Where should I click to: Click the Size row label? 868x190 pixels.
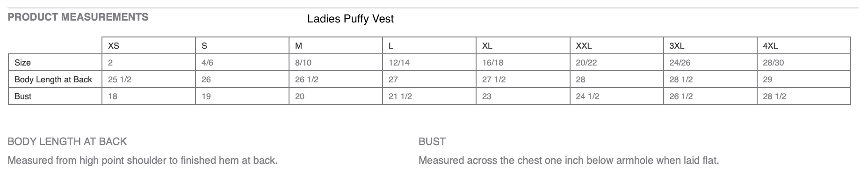click(22, 63)
